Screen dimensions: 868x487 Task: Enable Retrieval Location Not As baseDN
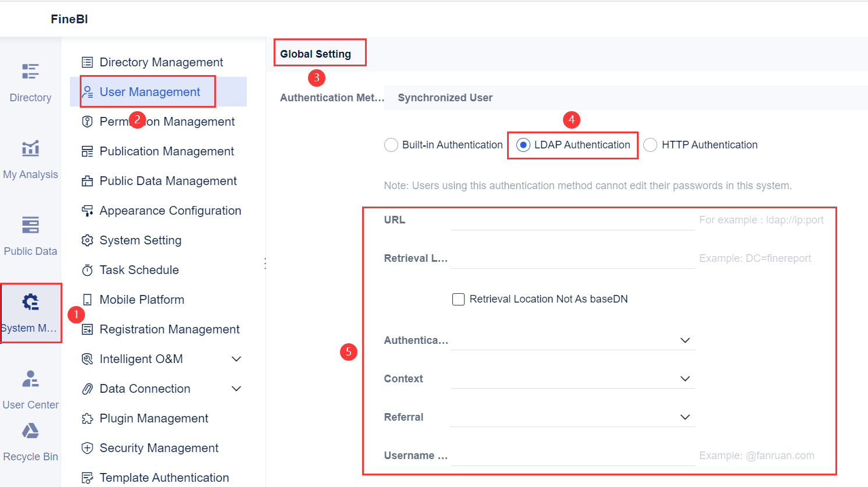[x=458, y=298]
